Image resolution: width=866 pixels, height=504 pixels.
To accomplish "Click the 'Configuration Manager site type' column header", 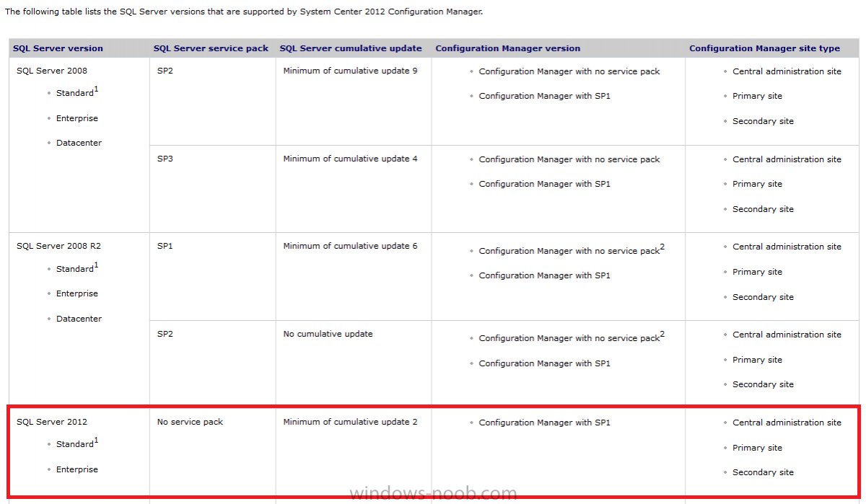I will (x=764, y=48).
